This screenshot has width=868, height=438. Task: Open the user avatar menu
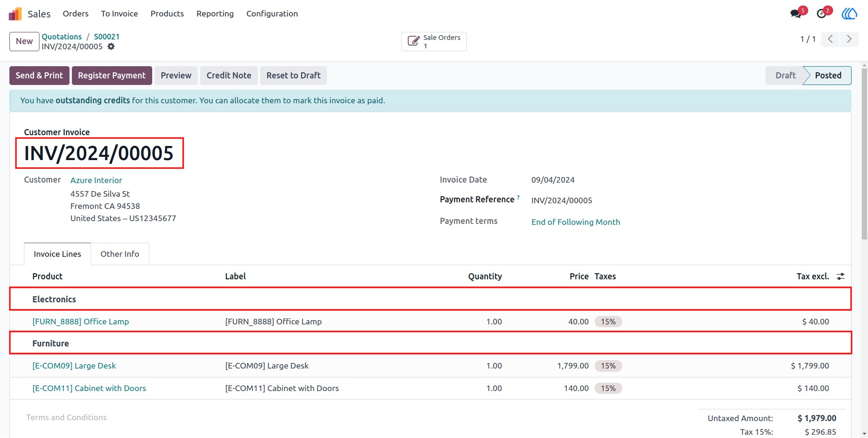[x=849, y=14]
